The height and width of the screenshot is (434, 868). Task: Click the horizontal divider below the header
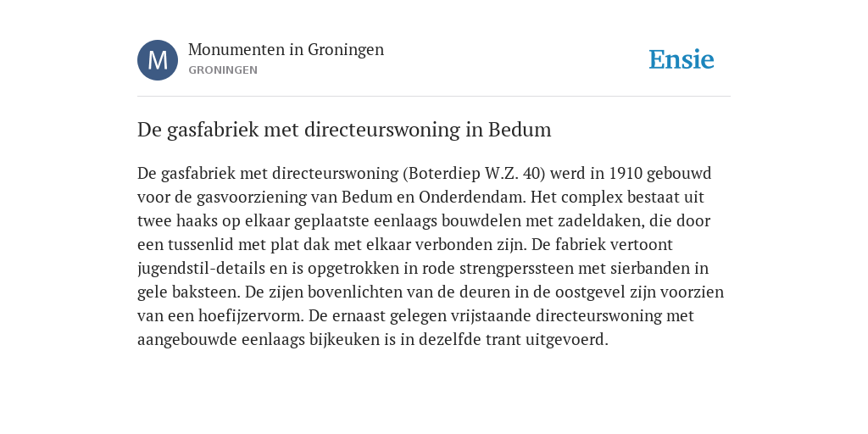pos(434,97)
